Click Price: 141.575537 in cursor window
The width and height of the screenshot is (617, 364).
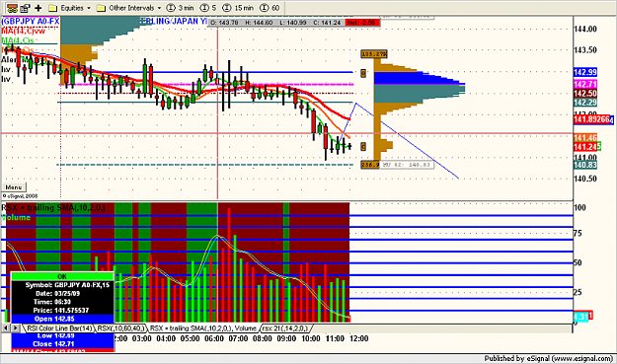62,311
